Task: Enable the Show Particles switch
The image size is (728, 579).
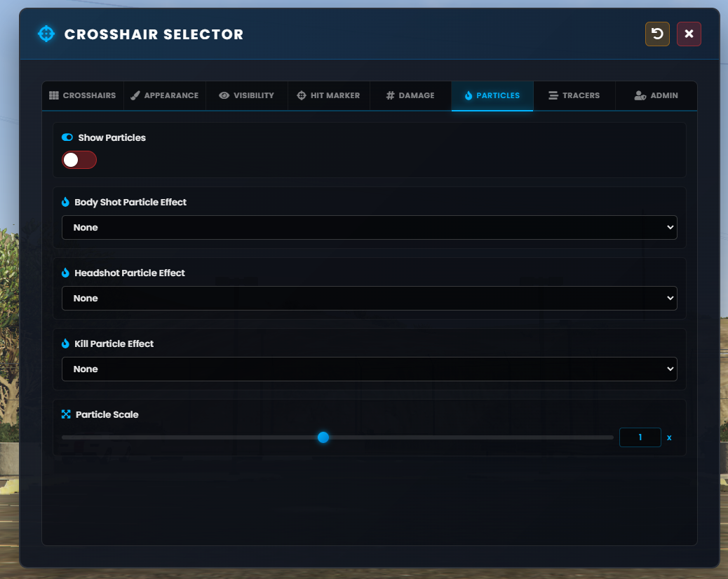Action: click(x=79, y=160)
